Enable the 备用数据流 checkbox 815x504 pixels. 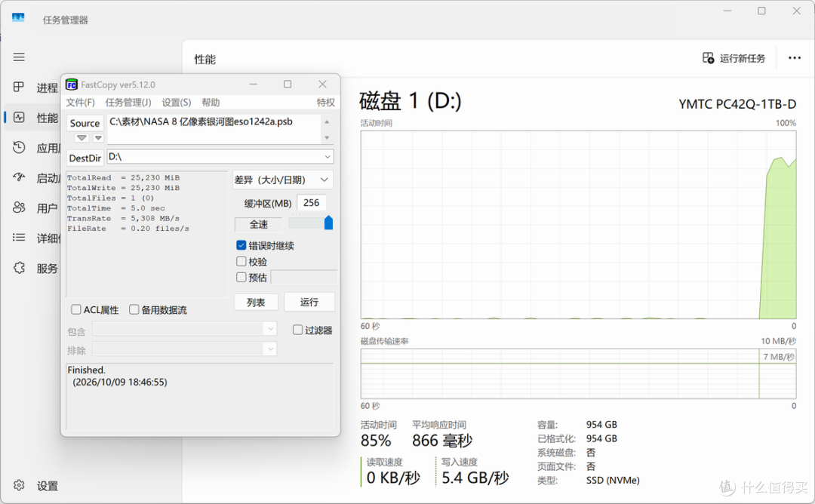point(134,309)
